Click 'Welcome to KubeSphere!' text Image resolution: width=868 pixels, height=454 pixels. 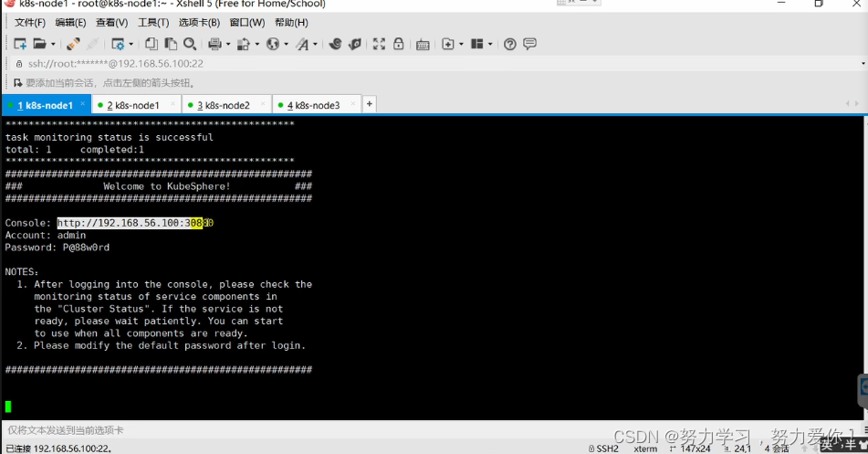167,186
